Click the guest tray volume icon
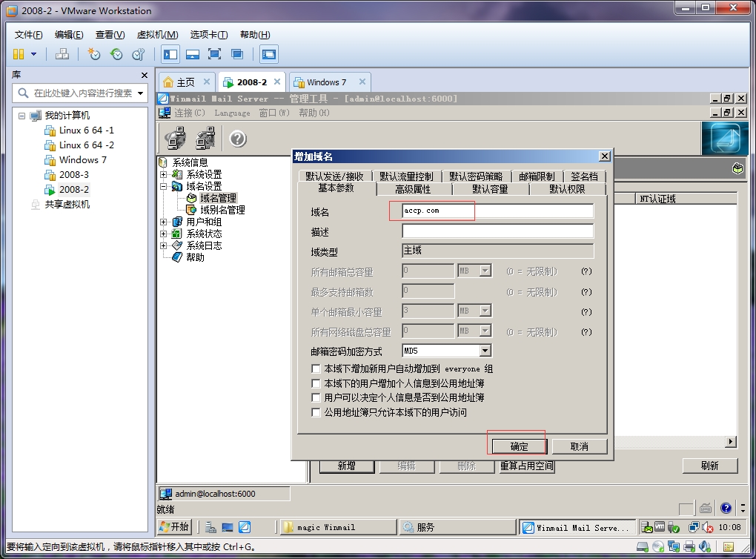Screen dimensions: 756x559 (708, 528)
